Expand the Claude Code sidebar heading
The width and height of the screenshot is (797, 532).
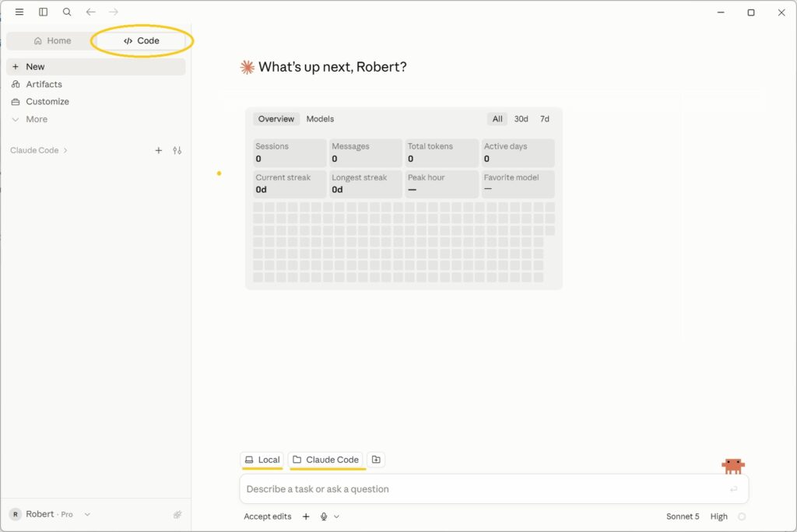click(x=39, y=150)
